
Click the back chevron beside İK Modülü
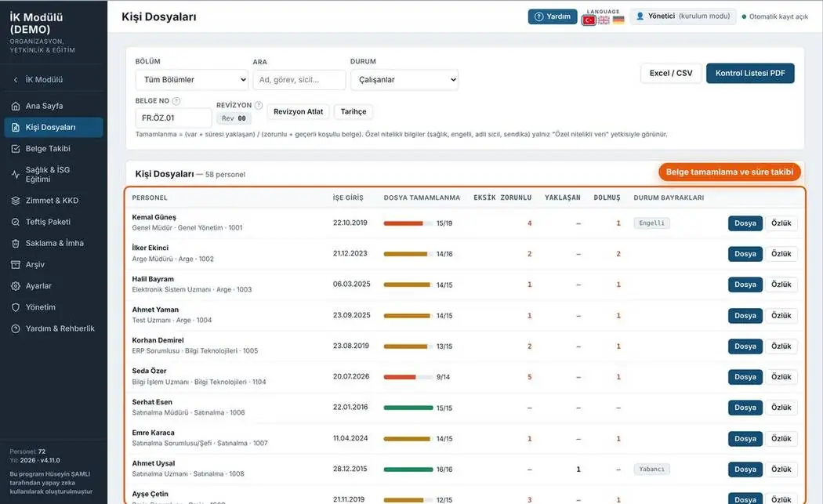click(16, 80)
